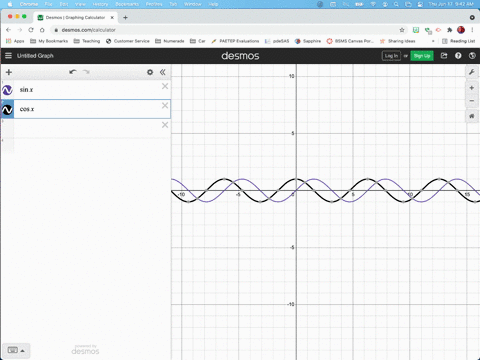Open BSMS Canvas bookmark
This screenshot has width=480, height=360.
[350, 41]
